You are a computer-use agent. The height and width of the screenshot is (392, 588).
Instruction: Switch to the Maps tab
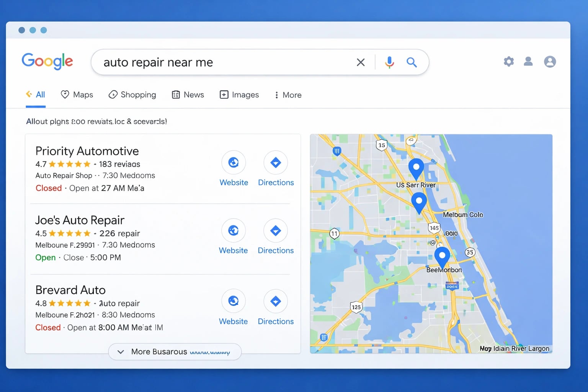(x=77, y=95)
